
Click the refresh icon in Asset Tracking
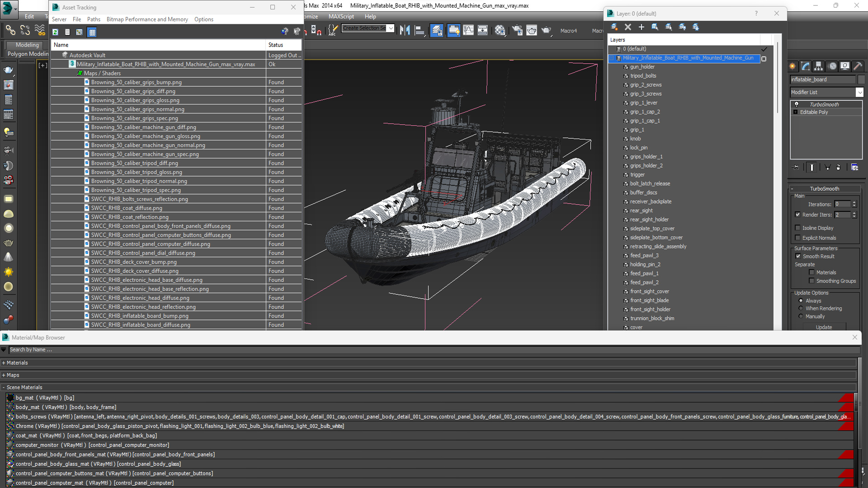click(x=55, y=32)
